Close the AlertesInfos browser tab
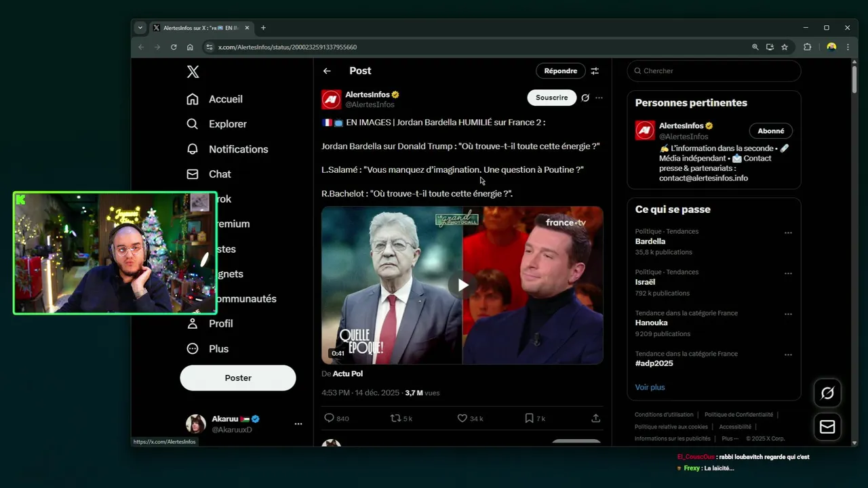This screenshot has width=868, height=488. click(x=247, y=28)
